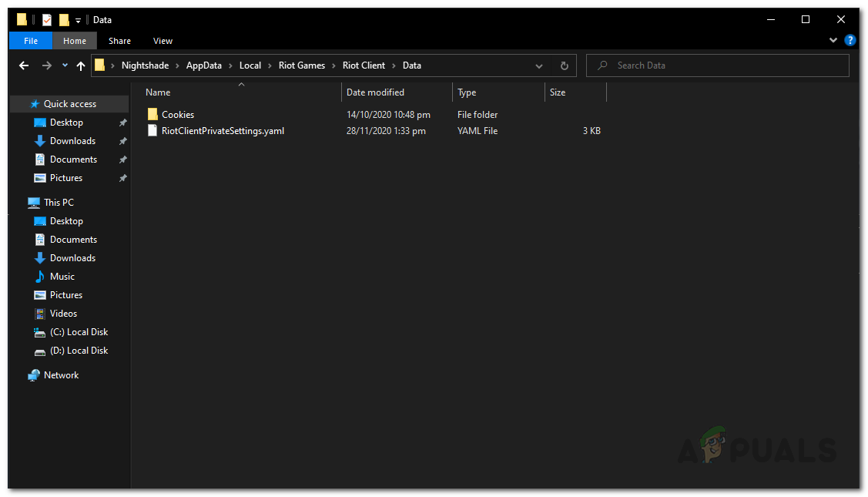
Task: Select the Cookies folder icon
Action: pyautogui.click(x=152, y=114)
